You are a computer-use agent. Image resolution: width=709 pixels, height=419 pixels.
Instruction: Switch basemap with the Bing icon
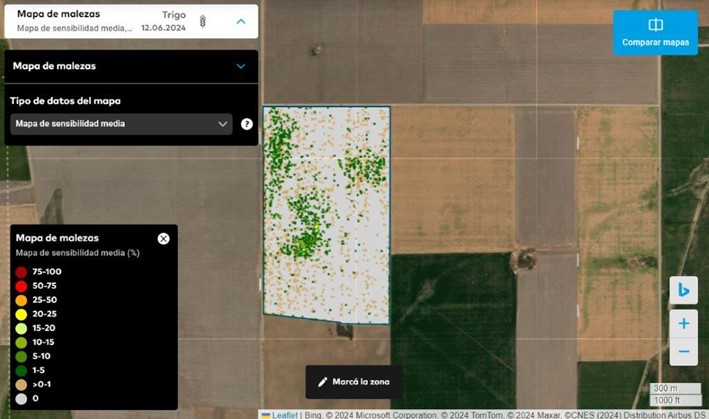coord(684,290)
